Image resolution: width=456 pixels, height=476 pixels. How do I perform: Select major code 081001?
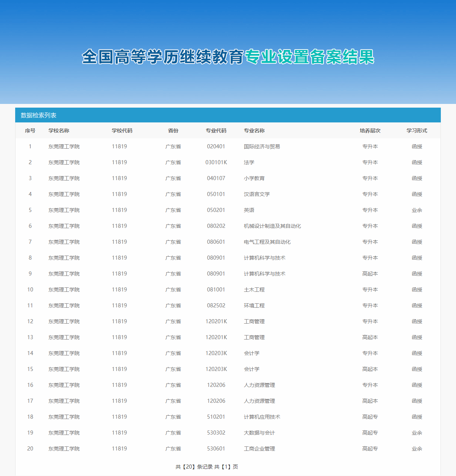pos(216,290)
